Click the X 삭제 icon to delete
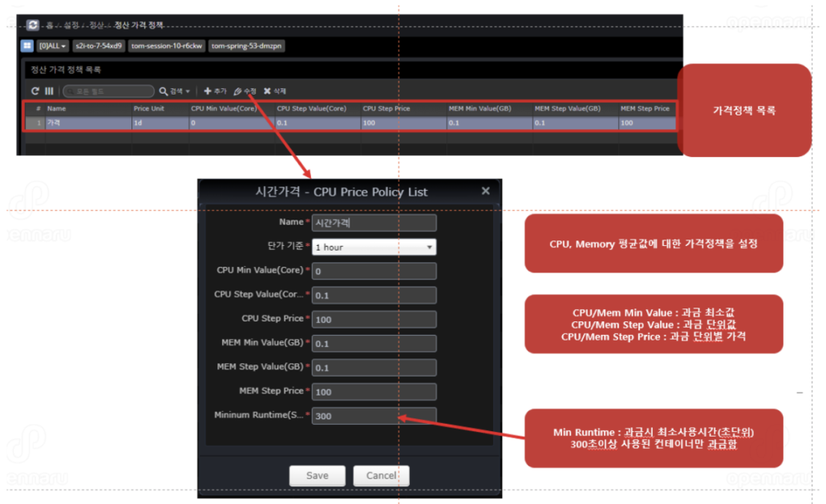This screenshot has height=504, width=826. coord(267,91)
